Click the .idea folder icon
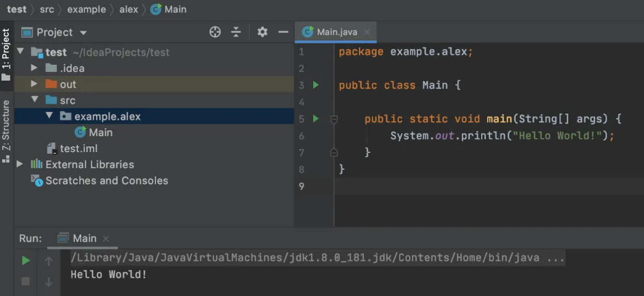This screenshot has width=644, height=296. tap(51, 68)
